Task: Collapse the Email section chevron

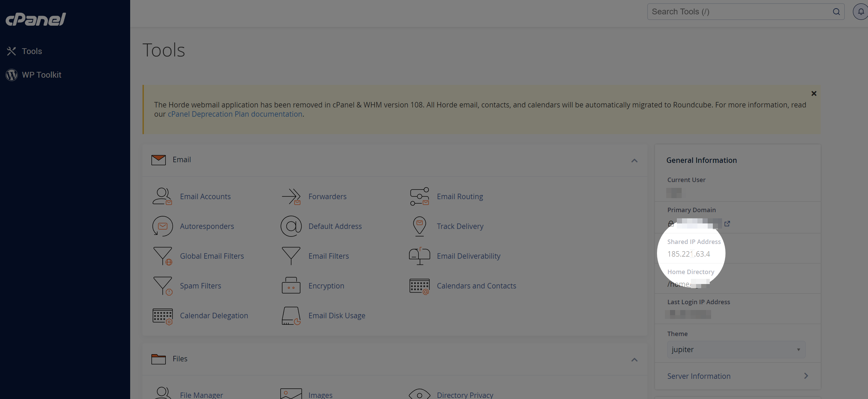Action: (634, 160)
